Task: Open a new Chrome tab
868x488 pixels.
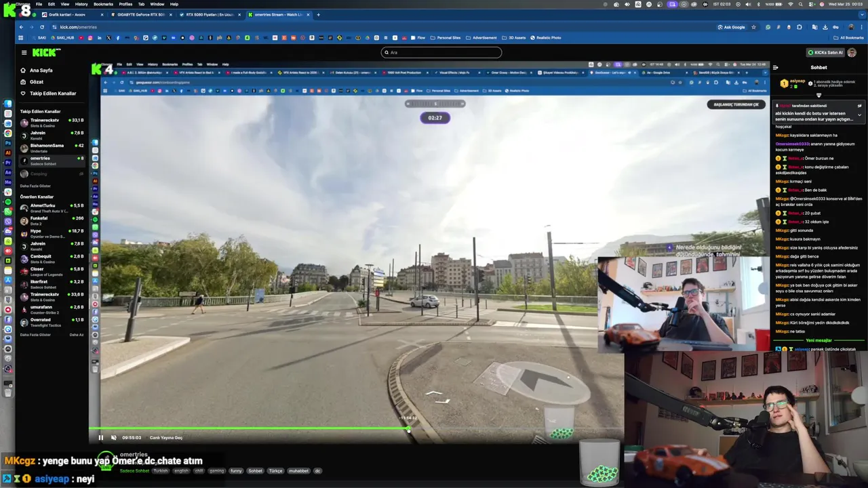Action: 319,14
